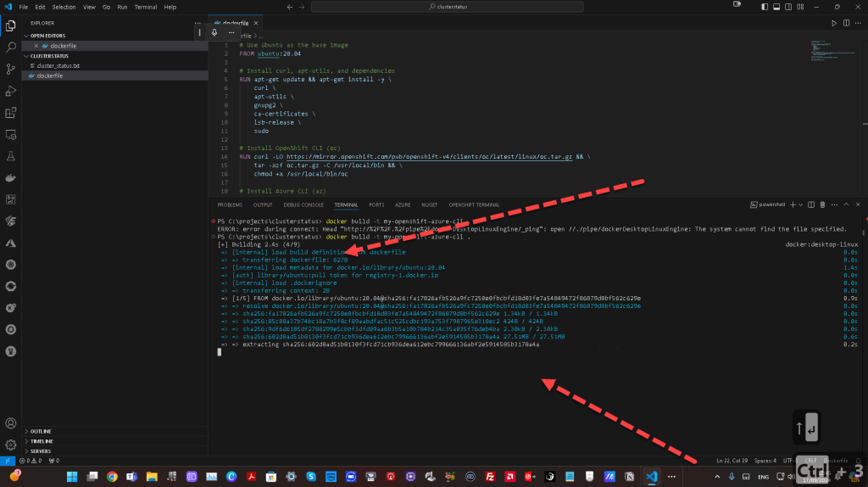Open Google Chrome from the taskbar
The width and height of the screenshot is (868, 487).
(x=112, y=477)
